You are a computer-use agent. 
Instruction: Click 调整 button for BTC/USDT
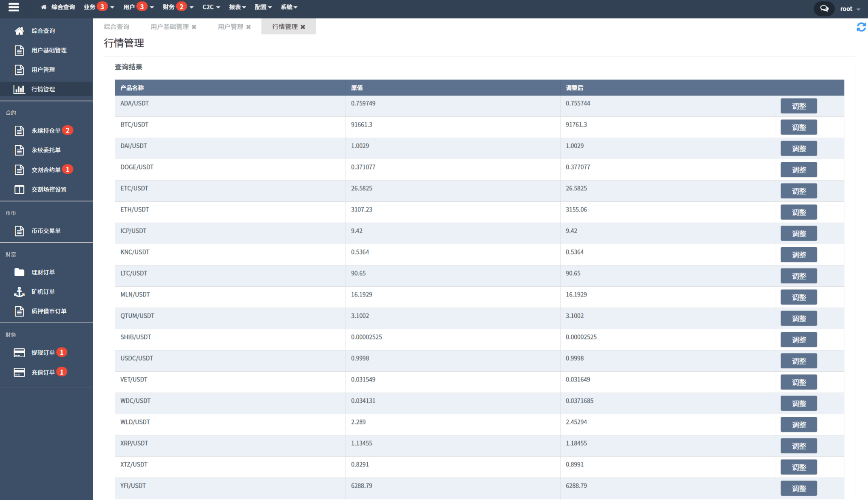click(x=799, y=127)
